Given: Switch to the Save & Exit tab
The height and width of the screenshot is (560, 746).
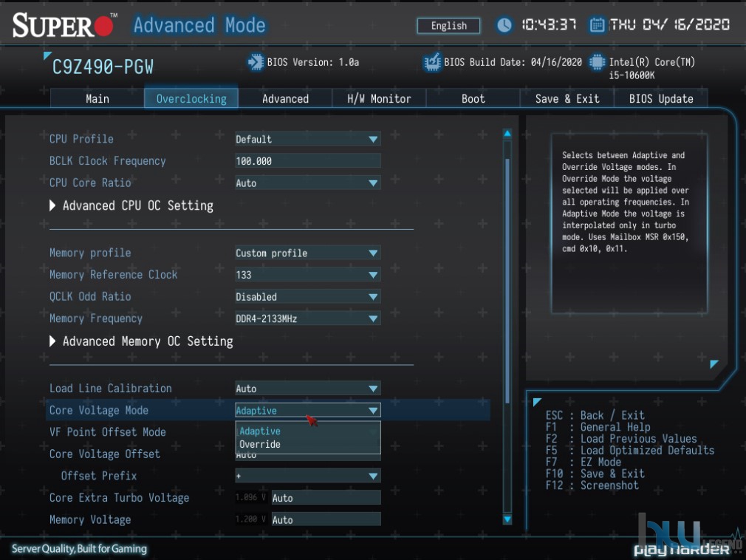Looking at the screenshot, I should [x=567, y=98].
